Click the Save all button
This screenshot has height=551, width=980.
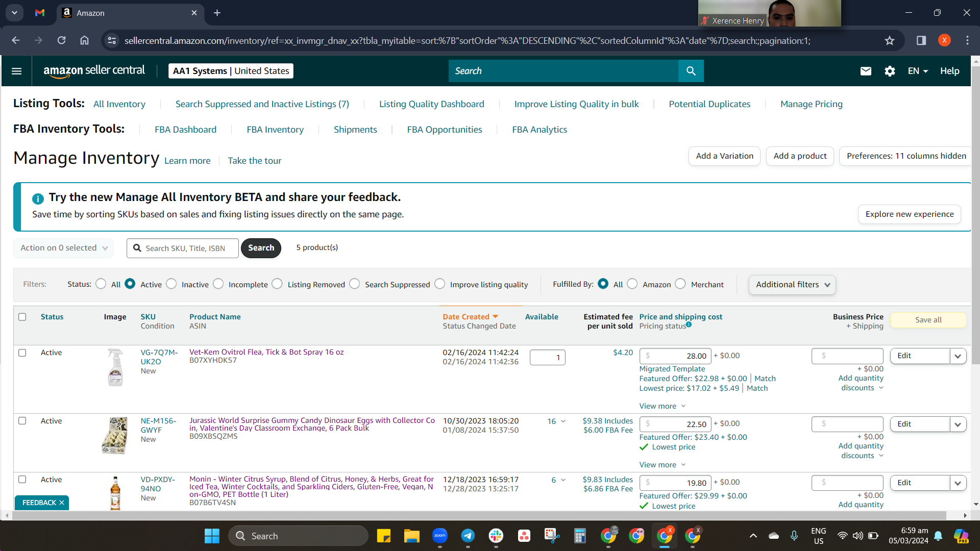[928, 320]
